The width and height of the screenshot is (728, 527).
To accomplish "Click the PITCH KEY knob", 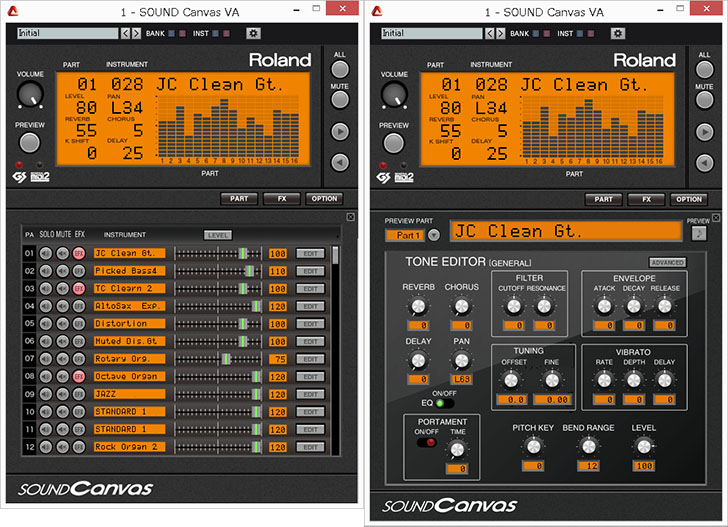I will [533, 447].
